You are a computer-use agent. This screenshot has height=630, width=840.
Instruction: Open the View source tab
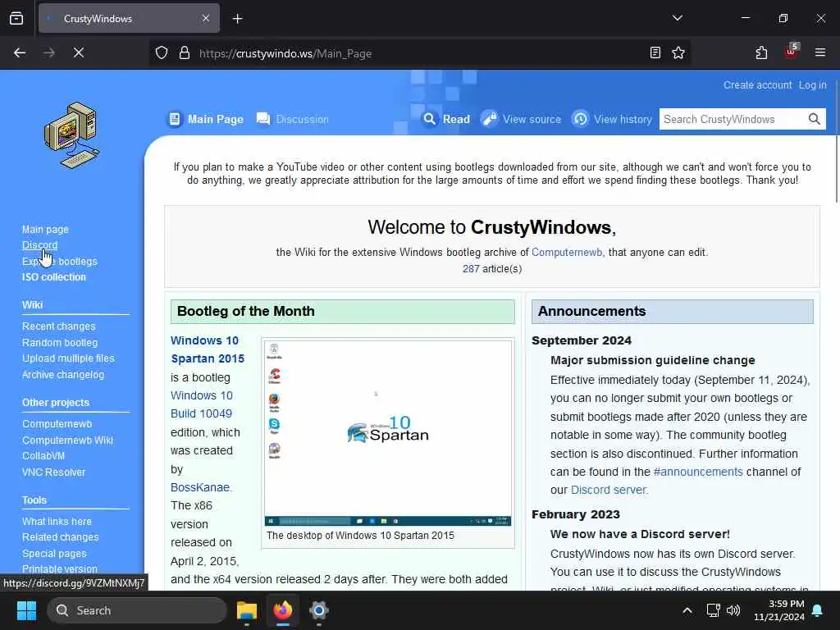(x=521, y=119)
